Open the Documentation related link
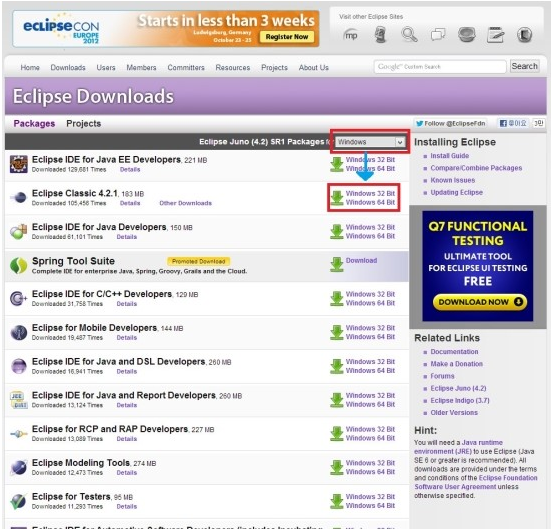Image resolution: width=554 pixels, height=532 pixels. 454,352
